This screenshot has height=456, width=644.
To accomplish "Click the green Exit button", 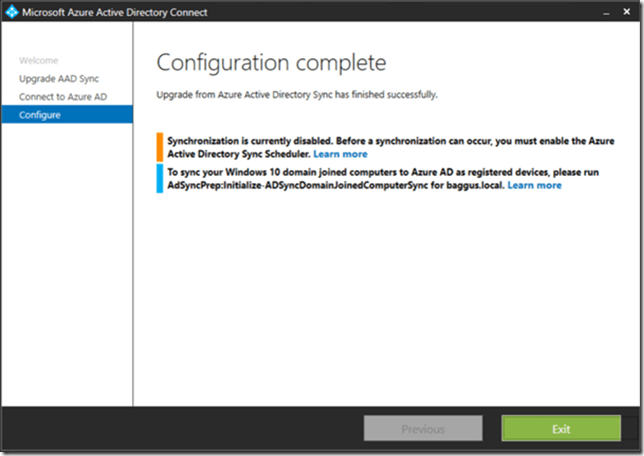I will pyautogui.click(x=561, y=428).
